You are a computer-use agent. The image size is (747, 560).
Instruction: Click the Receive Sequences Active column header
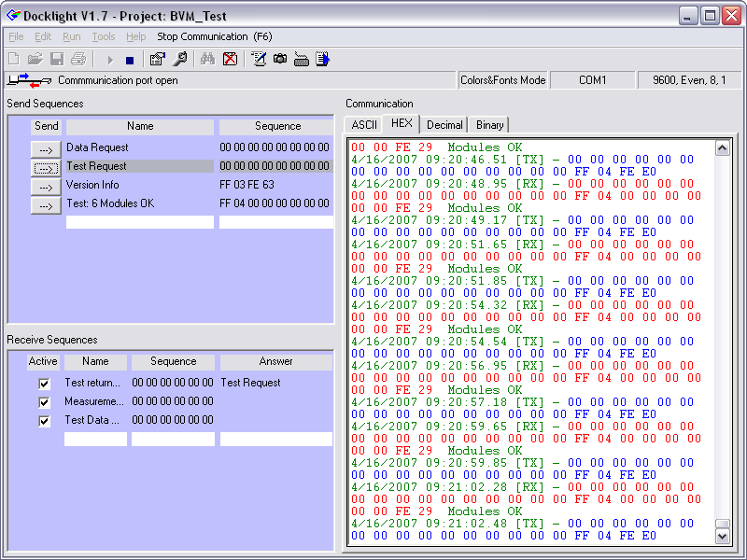(x=43, y=361)
